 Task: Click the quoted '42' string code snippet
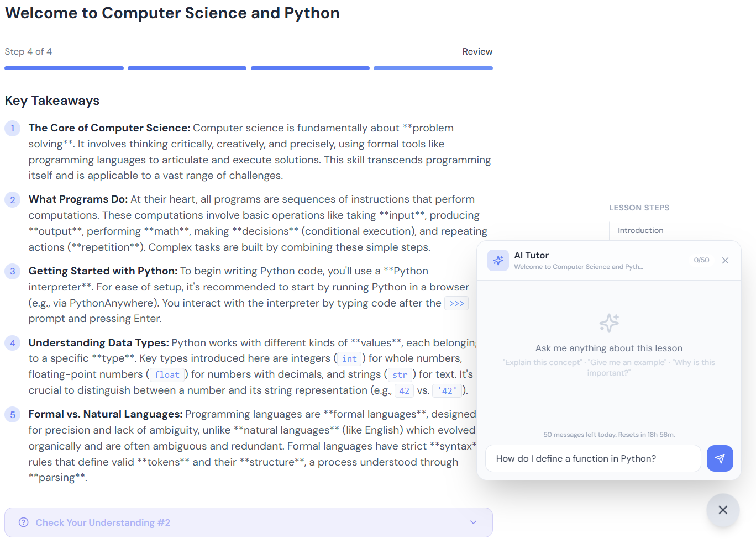point(447,391)
